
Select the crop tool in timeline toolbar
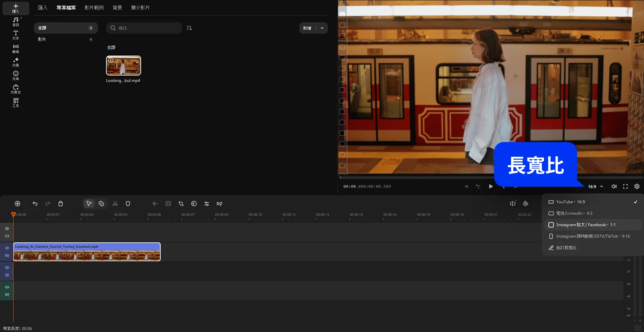(x=181, y=204)
